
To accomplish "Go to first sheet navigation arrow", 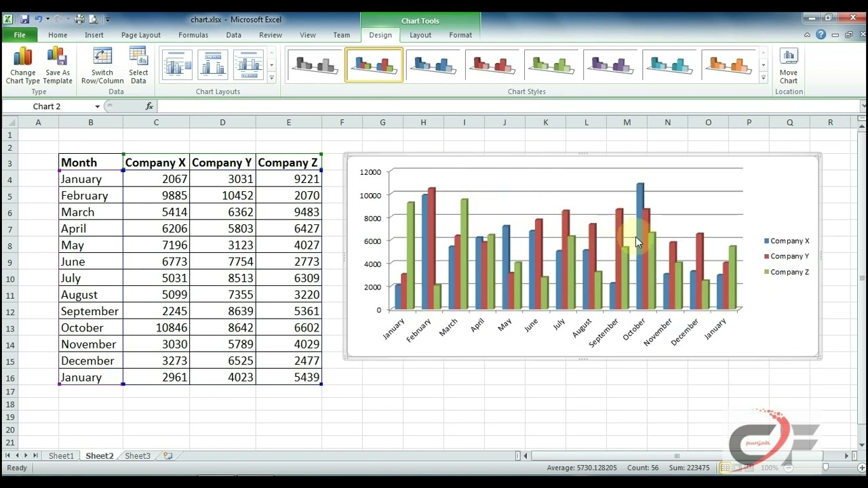I will click(8, 456).
